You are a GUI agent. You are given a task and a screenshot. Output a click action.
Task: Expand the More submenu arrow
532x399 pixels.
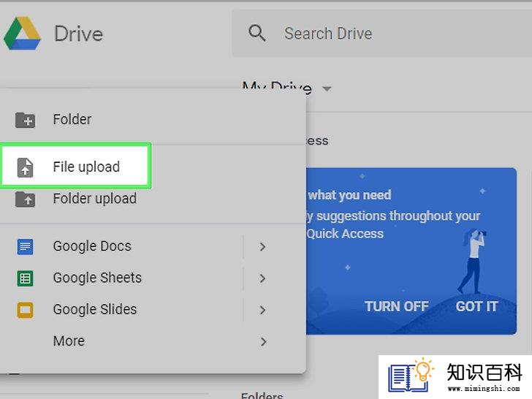click(x=263, y=341)
